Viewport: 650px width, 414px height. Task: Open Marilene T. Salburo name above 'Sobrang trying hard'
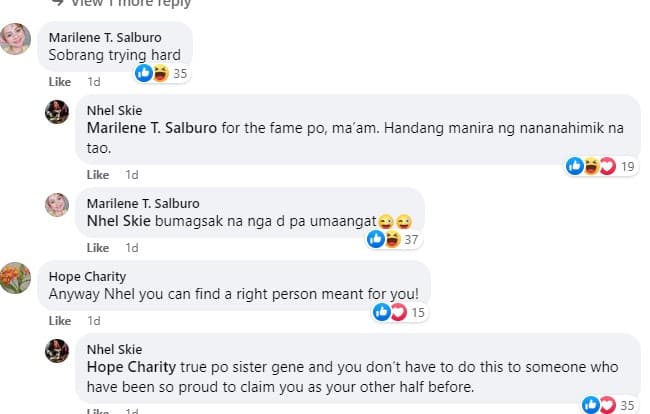tap(105, 37)
